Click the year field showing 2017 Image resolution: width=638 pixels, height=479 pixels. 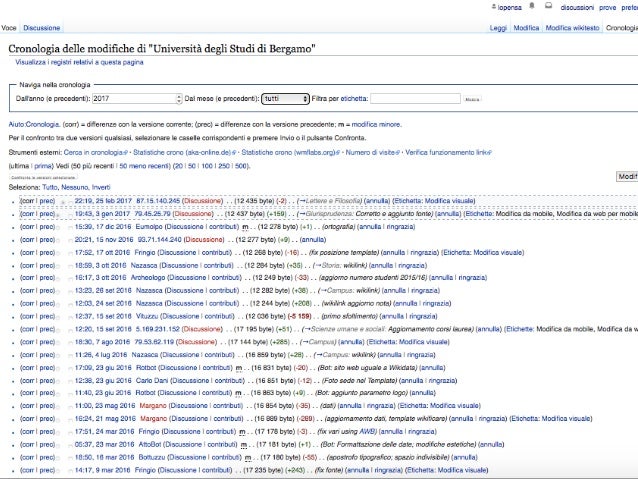[x=134, y=98]
